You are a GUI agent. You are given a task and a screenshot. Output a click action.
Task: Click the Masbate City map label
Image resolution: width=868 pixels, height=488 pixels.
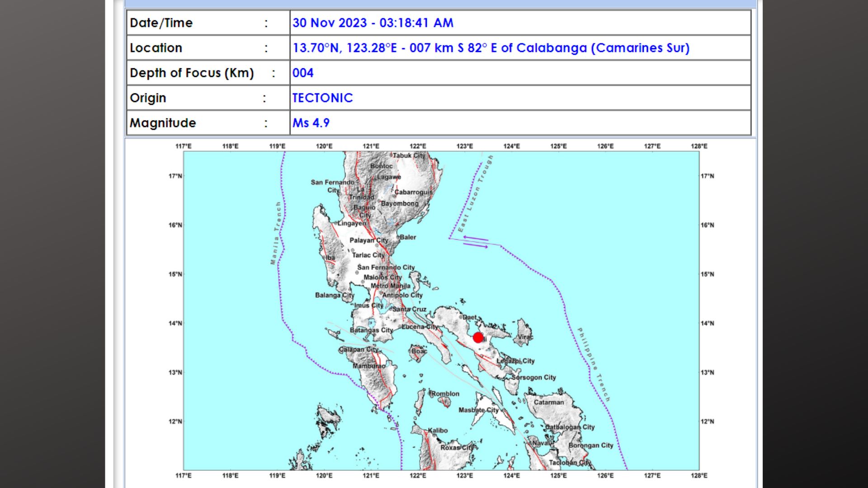[479, 410]
